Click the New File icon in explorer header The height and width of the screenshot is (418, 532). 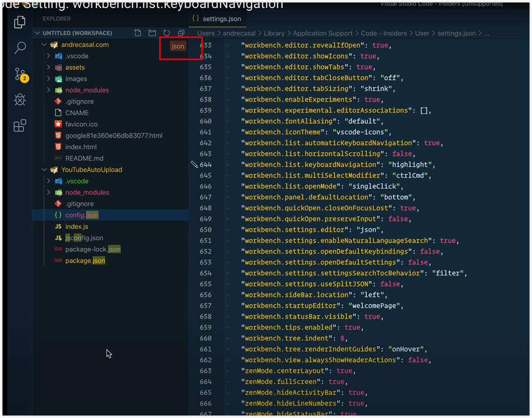[138, 33]
